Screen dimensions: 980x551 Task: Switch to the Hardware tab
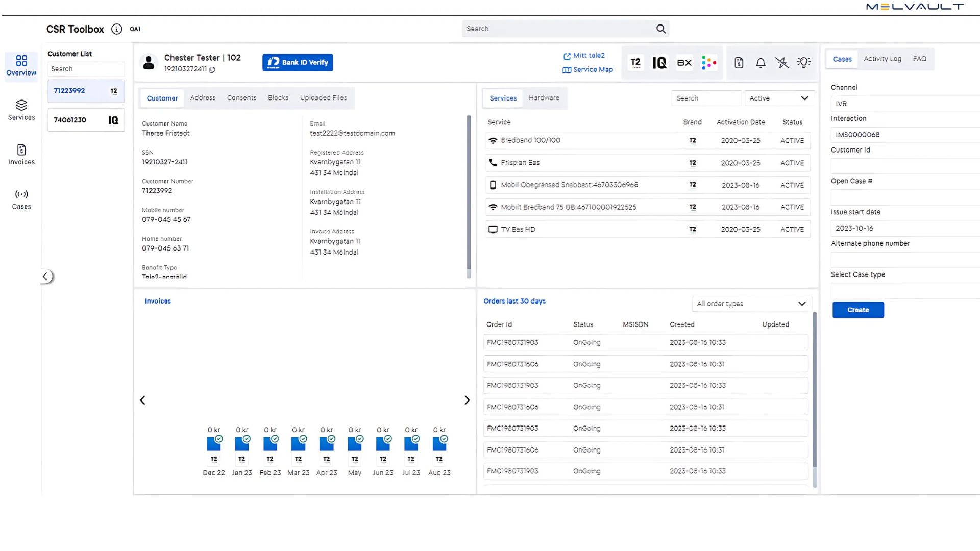pos(544,98)
